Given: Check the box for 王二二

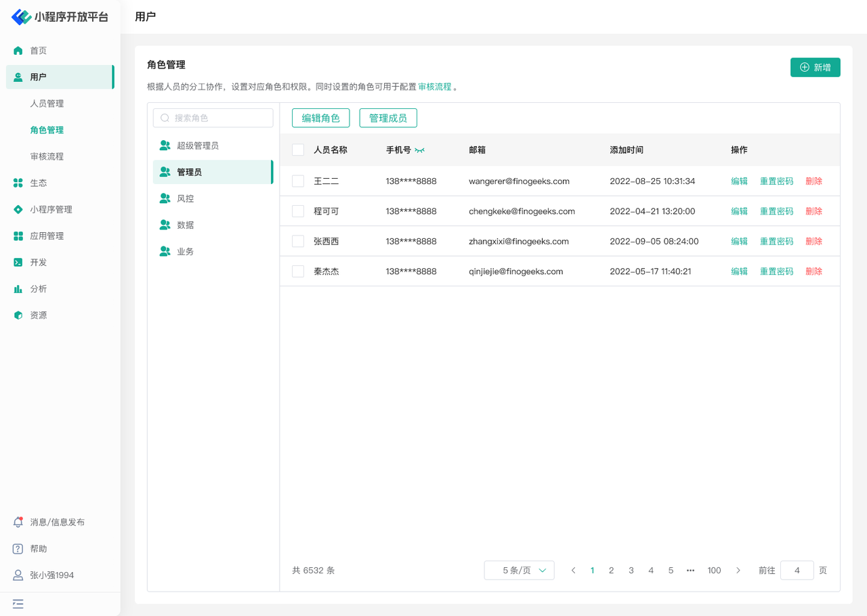Looking at the screenshot, I should click(x=298, y=181).
